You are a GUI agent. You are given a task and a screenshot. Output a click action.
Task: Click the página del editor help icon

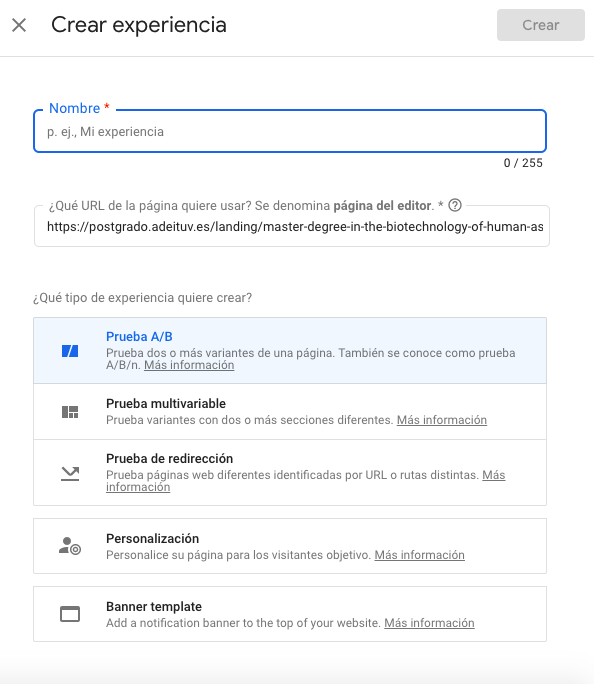click(455, 205)
